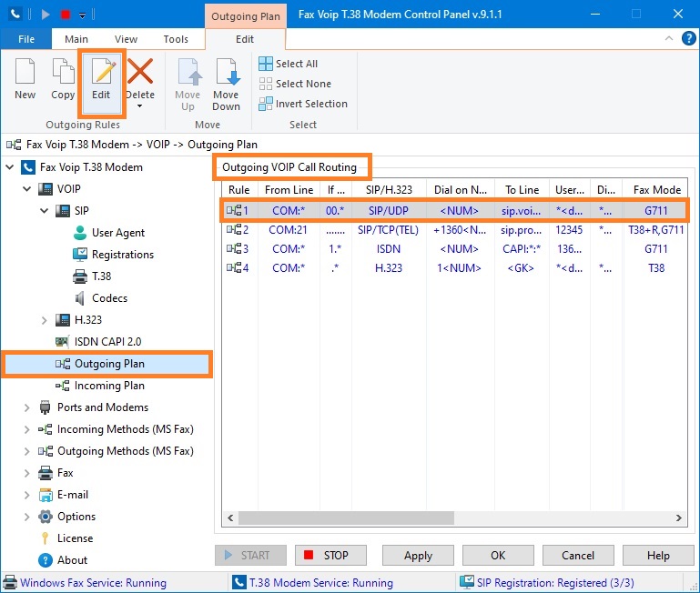
Task: Click Select All in ribbon
Action: 289,64
